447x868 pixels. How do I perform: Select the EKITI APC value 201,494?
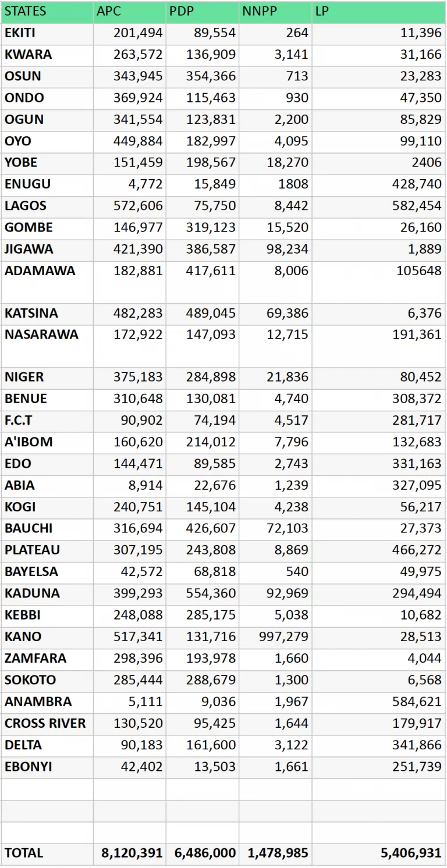pyautogui.click(x=130, y=33)
